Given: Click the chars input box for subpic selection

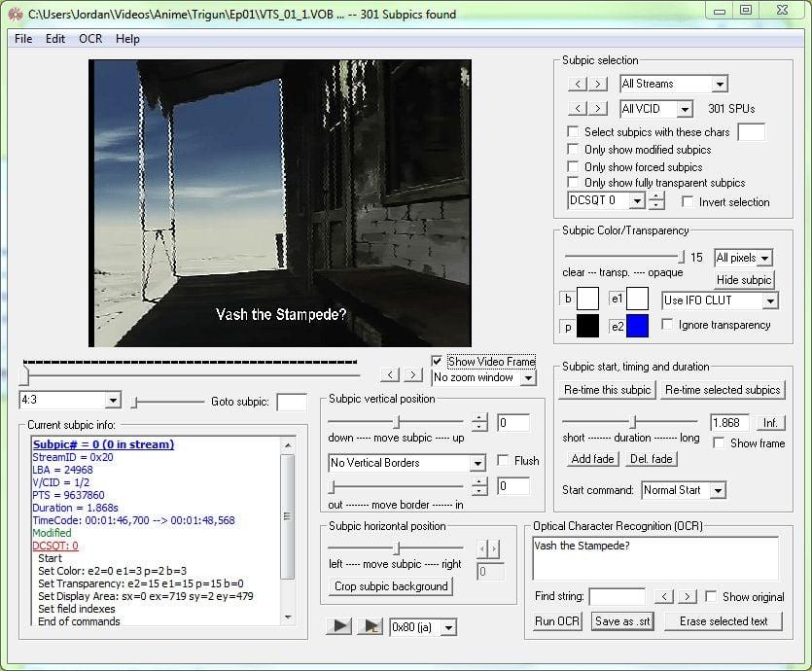Looking at the screenshot, I should tap(751, 132).
